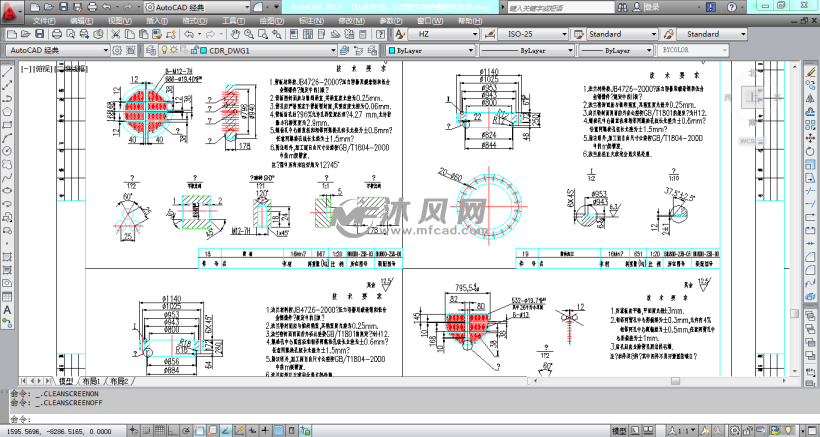Toggle Ortho mode in the status bar
The height and width of the screenshot is (437, 820).
tap(174, 431)
